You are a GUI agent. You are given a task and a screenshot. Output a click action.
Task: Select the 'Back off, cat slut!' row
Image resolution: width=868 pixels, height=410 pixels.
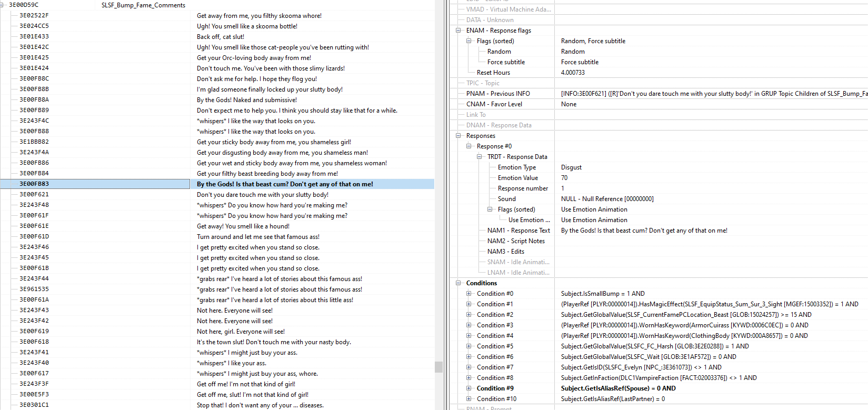217,37
